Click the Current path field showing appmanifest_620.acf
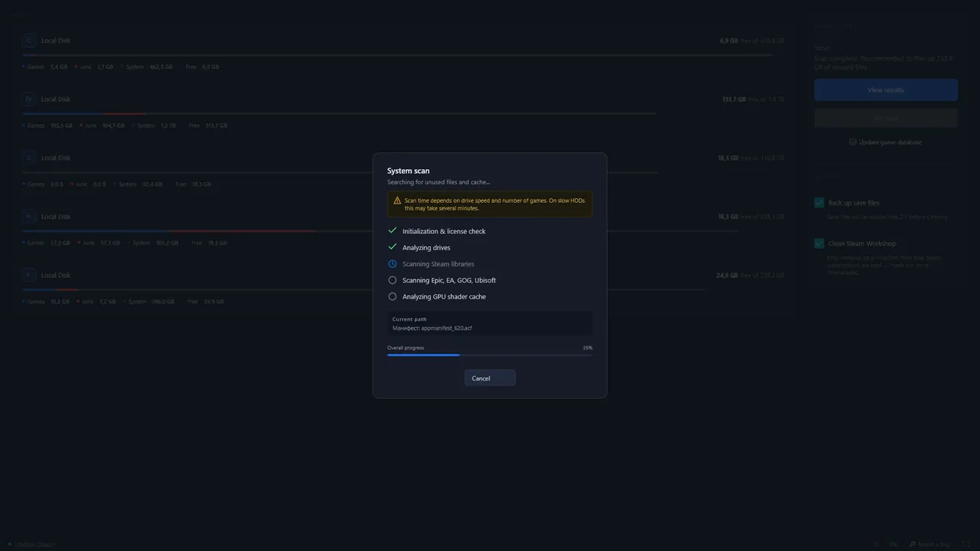 click(x=489, y=324)
